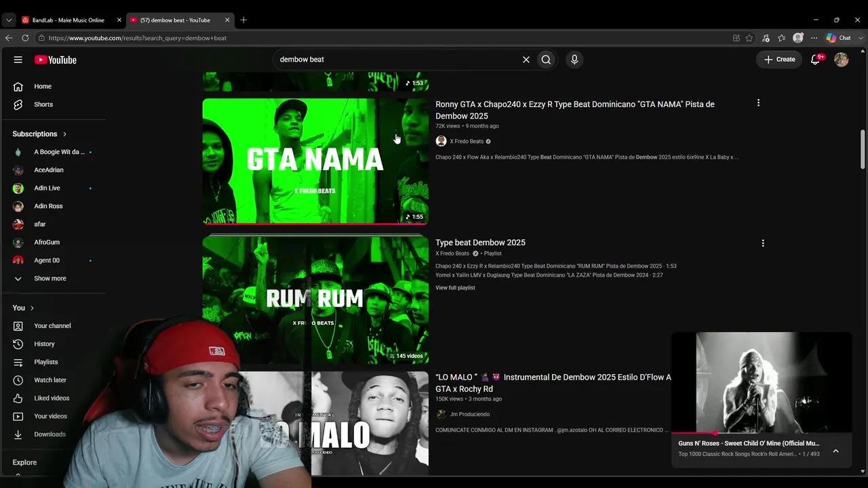Open more options for Type beat Dembow playlist
Viewport: 868px width, 488px height.
(763, 243)
